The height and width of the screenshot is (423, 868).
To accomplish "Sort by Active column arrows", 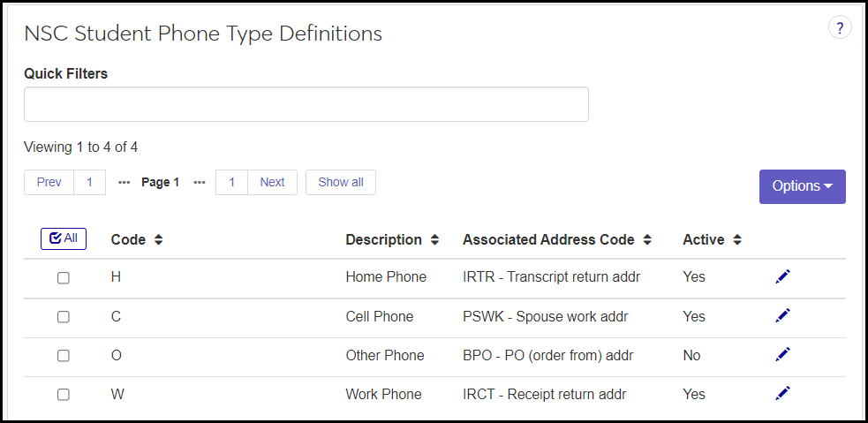I will (x=737, y=239).
